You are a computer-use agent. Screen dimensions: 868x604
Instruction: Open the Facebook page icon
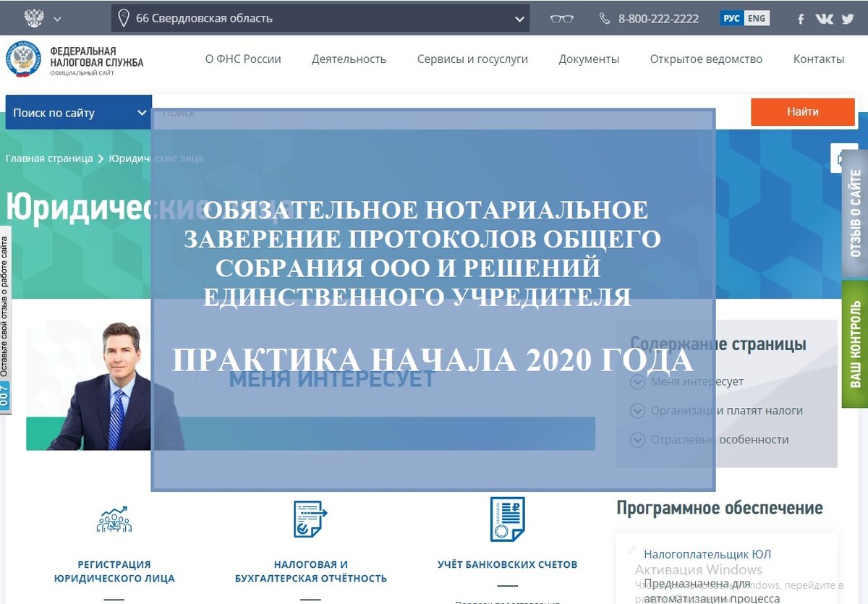point(801,19)
